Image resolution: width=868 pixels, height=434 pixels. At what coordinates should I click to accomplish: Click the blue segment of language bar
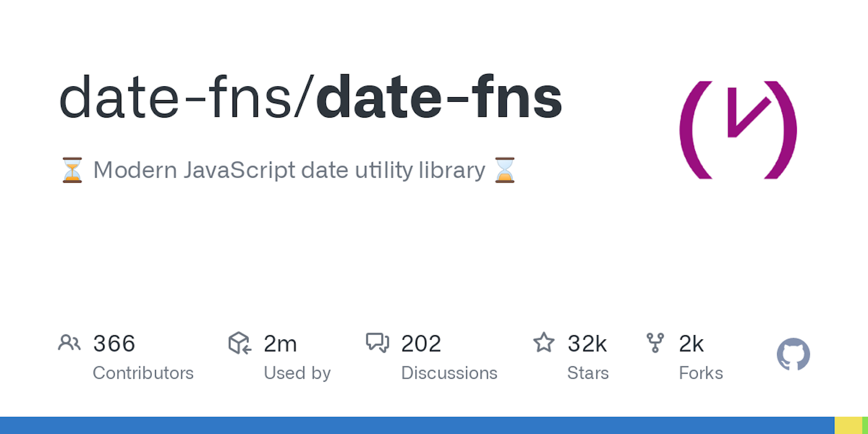point(417,426)
